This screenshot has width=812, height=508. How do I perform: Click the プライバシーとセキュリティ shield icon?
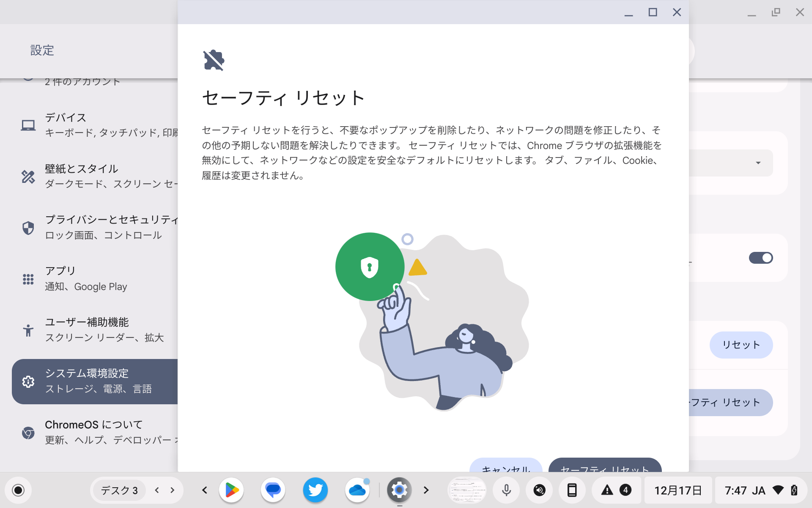[x=28, y=228]
